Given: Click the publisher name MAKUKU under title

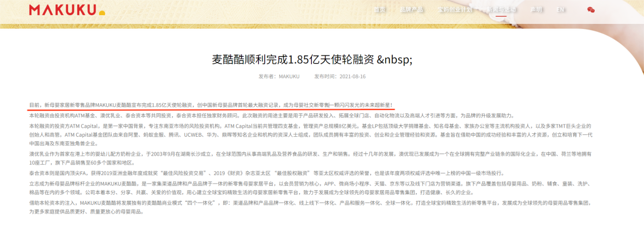Looking at the screenshot, I should pyautogui.click(x=289, y=76).
